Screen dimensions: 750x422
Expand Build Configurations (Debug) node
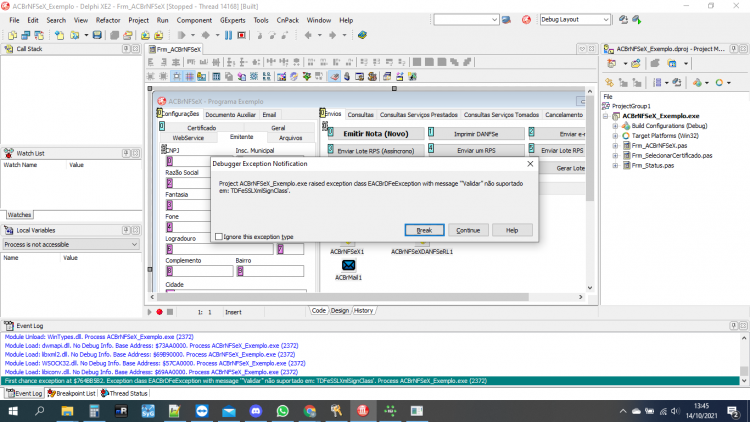pos(616,126)
